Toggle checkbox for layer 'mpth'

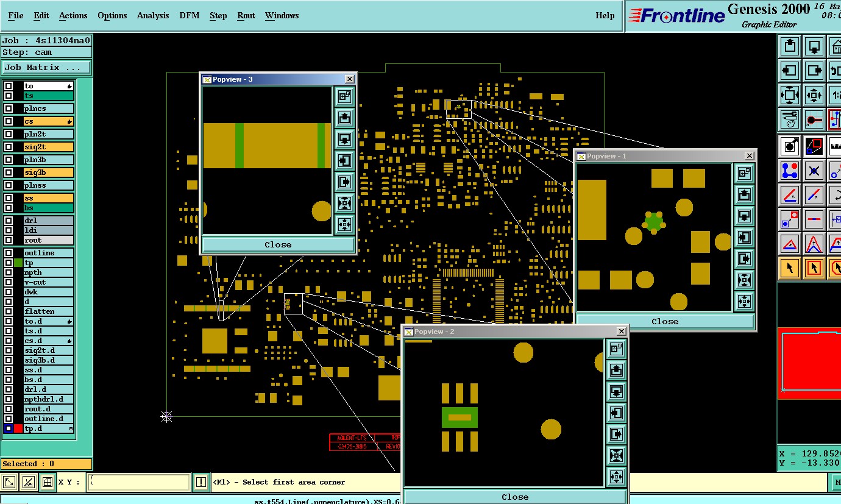tap(9, 272)
